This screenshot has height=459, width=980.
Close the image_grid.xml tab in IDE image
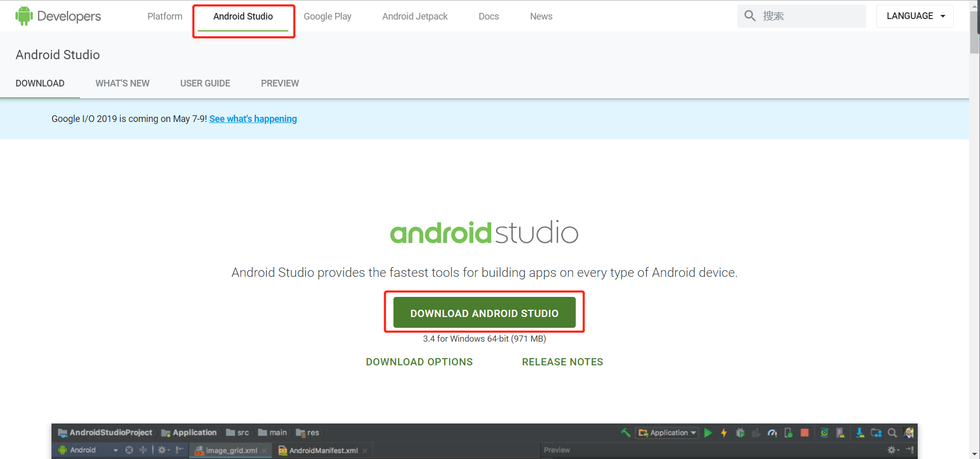pos(264,451)
